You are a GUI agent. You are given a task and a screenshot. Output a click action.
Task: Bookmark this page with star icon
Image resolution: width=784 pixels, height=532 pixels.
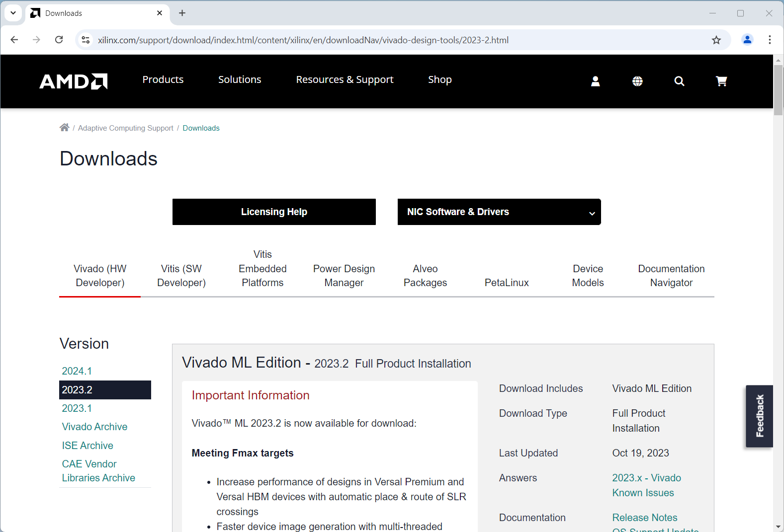point(716,40)
